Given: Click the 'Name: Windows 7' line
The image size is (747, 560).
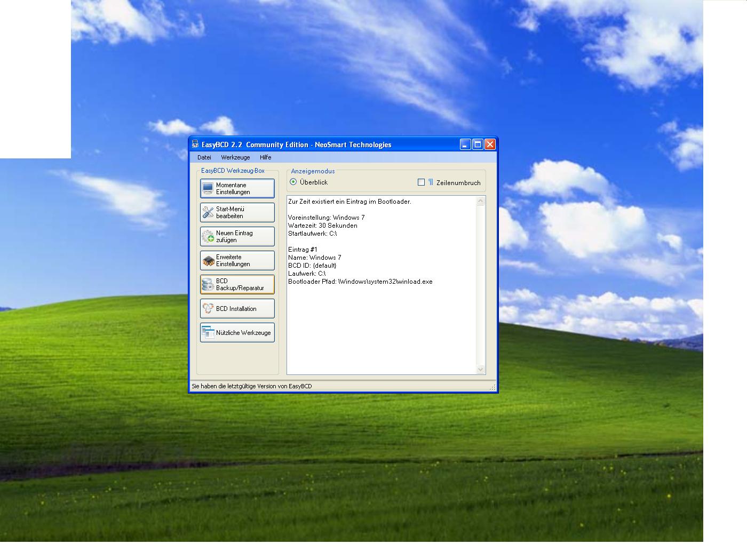Looking at the screenshot, I should (315, 258).
